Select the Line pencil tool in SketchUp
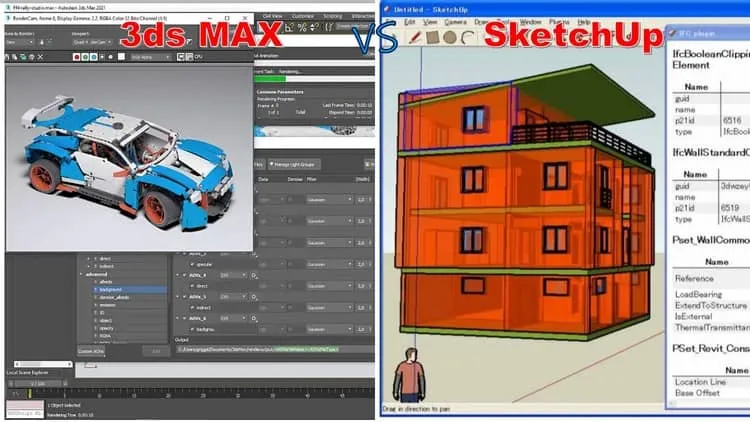The height and width of the screenshot is (422, 750). pyautogui.click(x=415, y=37)
